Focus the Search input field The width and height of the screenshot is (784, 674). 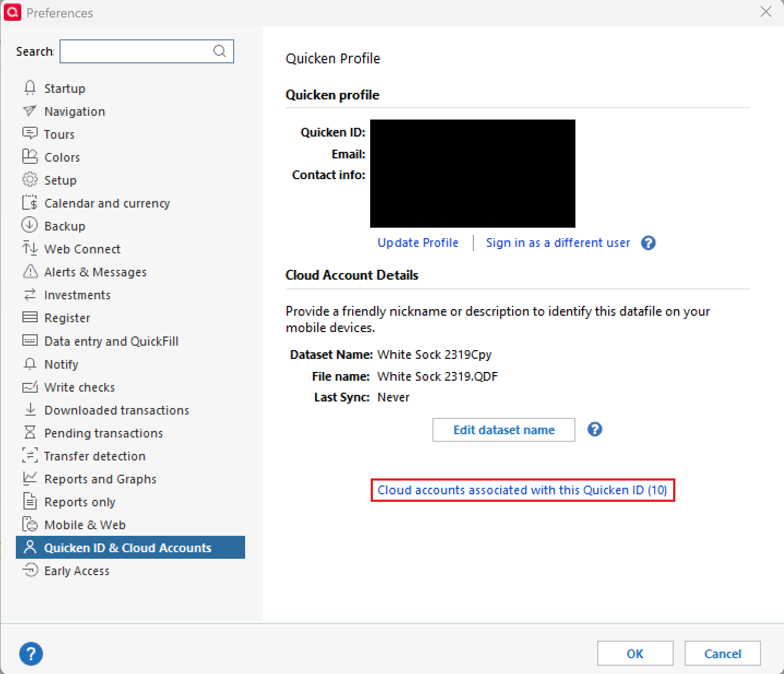coord(147,51)
